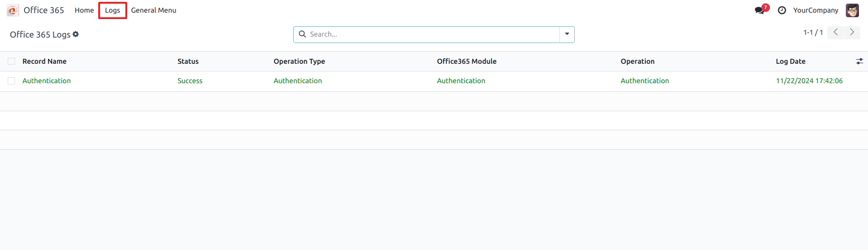Go to next page with right chevron
Viewport: 868px width, 250px height.
point(852,33)
